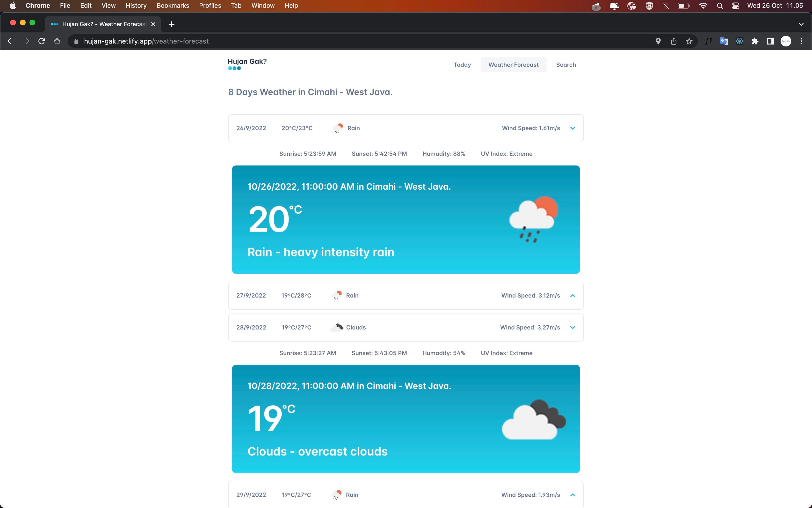The height and width of the screenshot is (508, 812).
Task: Click the Sunrise: 5:23:59 AM text
Action: coord(308,154)
